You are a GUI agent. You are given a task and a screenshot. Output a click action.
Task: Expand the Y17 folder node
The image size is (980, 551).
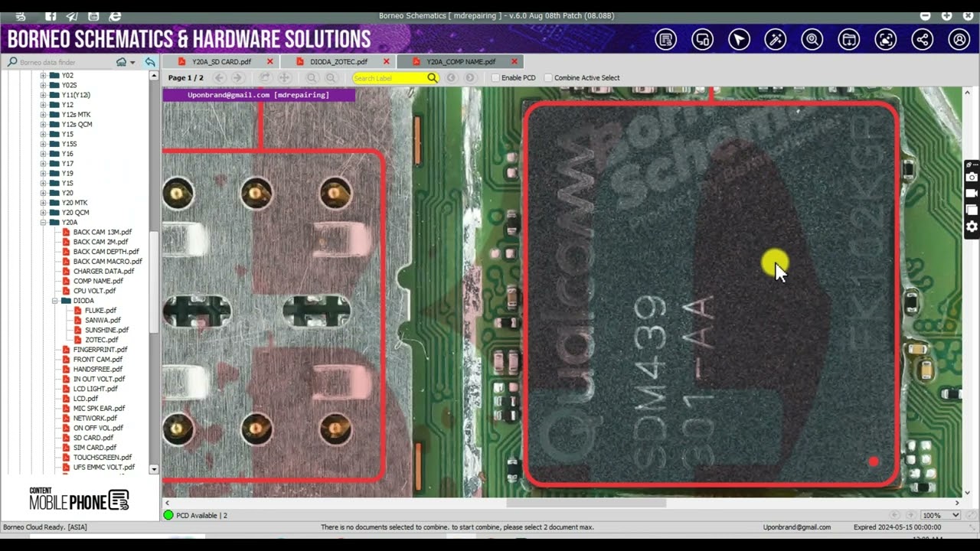(x=43, y=164)
